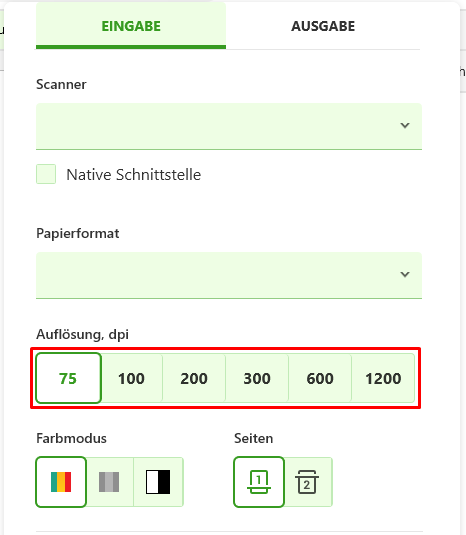This screenshot has height=535, width=466.
Task: Set resolution to 200 dpi
Action: pos(194,378)
